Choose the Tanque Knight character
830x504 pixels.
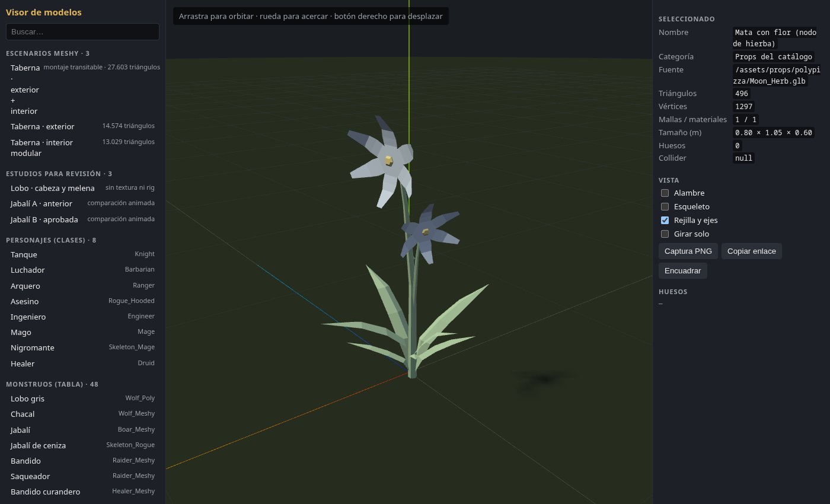click(x=82, y=254)
